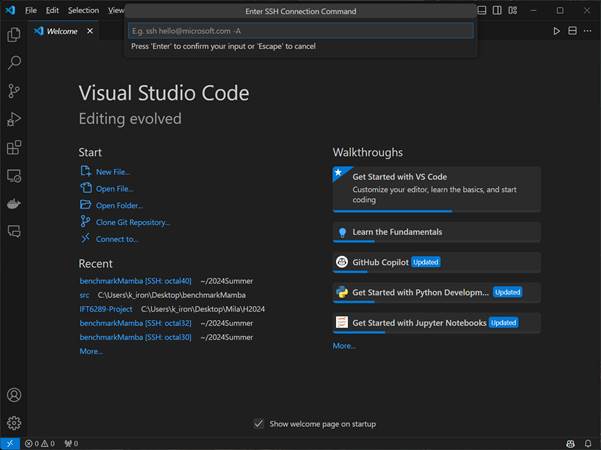Click More under Recent list
Screen dimensions: 601x450
91,351
